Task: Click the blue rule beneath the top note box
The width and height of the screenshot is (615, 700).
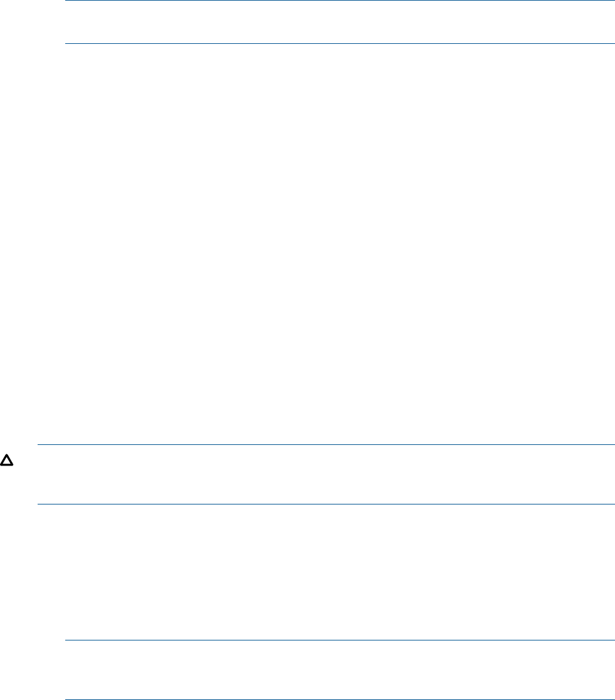Action: [340, 43]
